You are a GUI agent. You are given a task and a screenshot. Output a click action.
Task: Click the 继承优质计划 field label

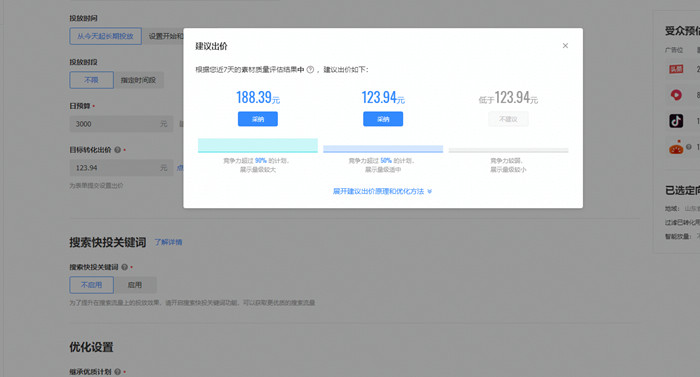(x=90, y=372)
